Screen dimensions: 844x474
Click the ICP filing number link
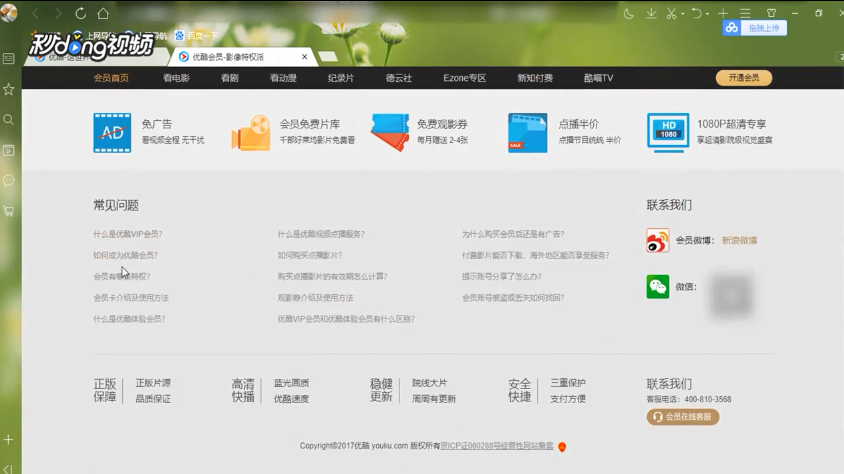click(x=497, y=446)
